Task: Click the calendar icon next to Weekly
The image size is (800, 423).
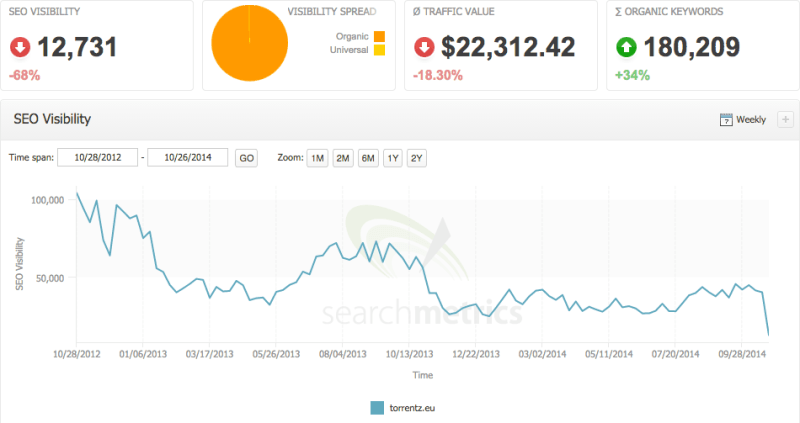Action: [726, 120]
